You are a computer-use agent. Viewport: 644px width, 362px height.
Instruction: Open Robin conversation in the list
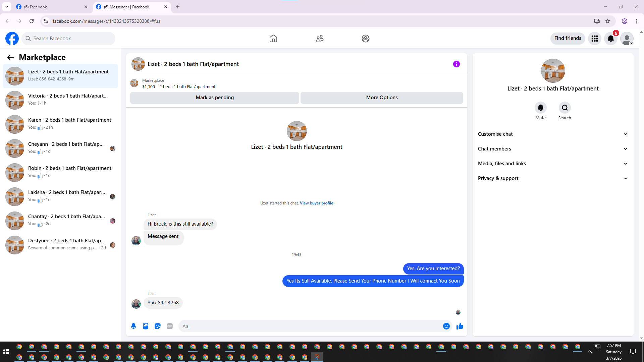60,173
